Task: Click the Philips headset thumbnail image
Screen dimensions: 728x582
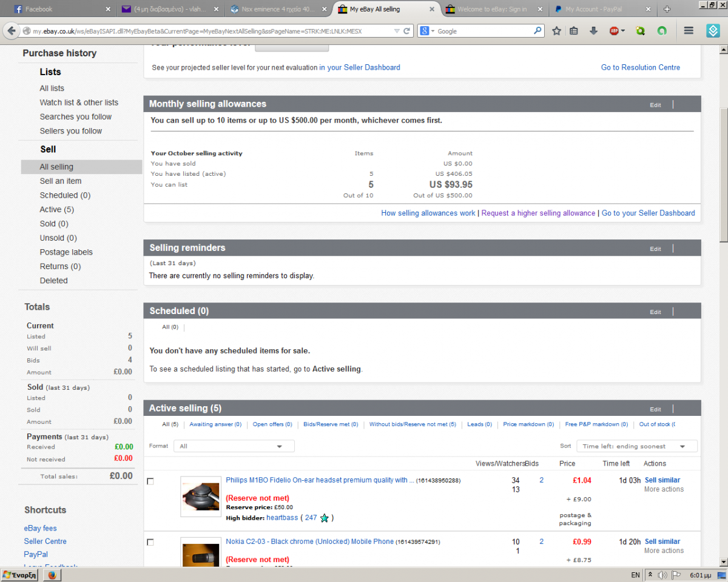Action: pyautogui.click(x=201, y=497)
